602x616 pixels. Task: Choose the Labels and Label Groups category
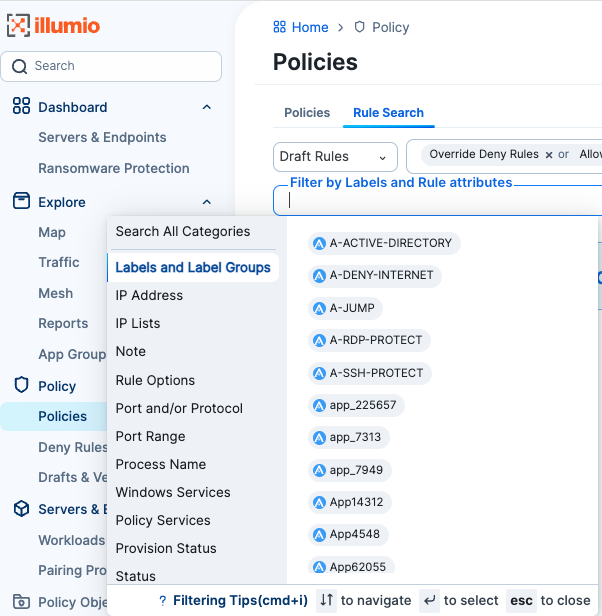pos(193,267)
